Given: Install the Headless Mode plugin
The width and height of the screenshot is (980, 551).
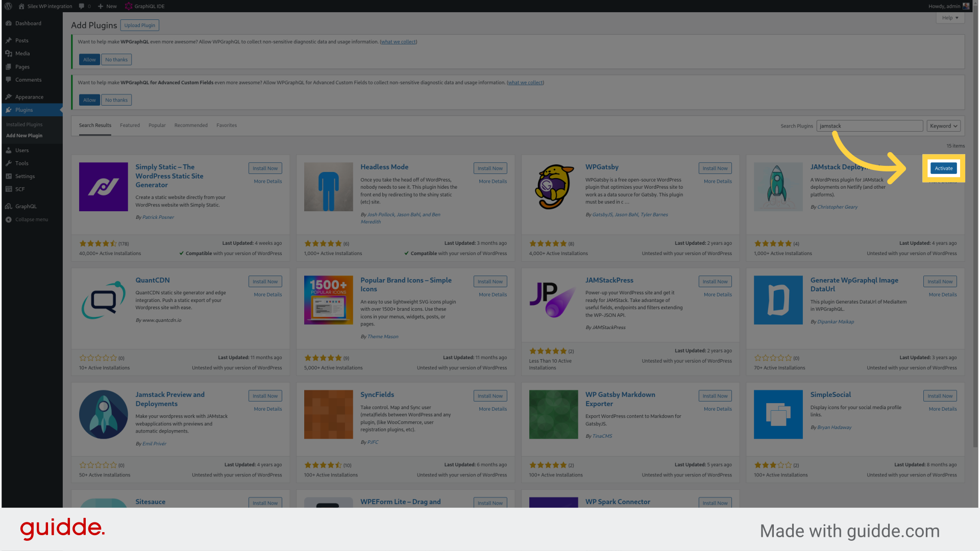Looking at the screenshot, I should [x=490, y=168].
